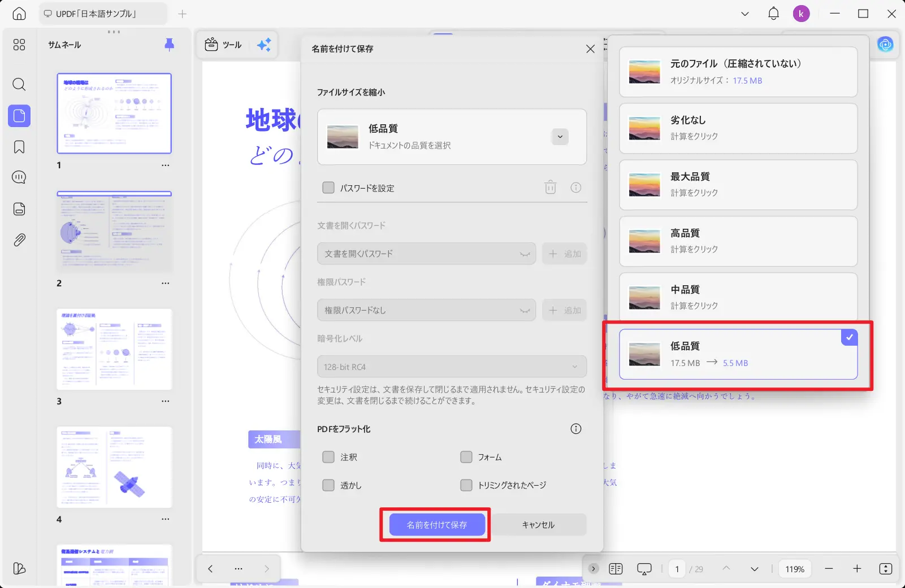Toggle fit-page view mode icon
The image size is (905, 588).
pos(886,569)
